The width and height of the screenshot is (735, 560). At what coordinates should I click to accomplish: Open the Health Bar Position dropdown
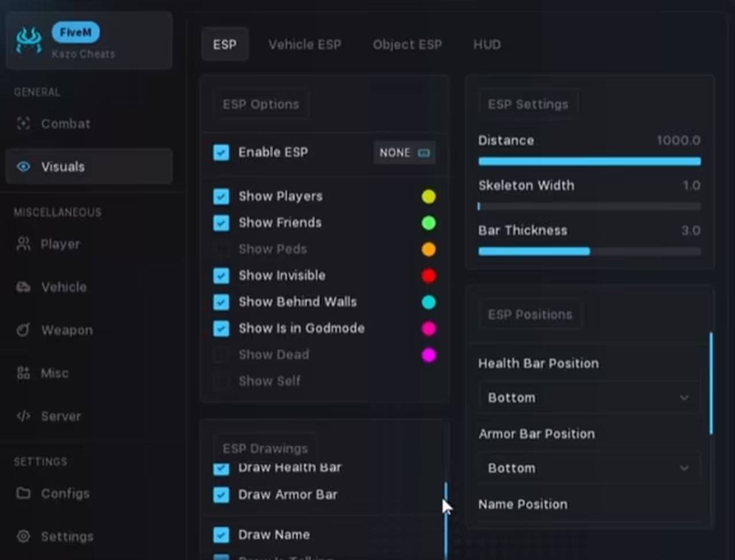pos(589,397)
